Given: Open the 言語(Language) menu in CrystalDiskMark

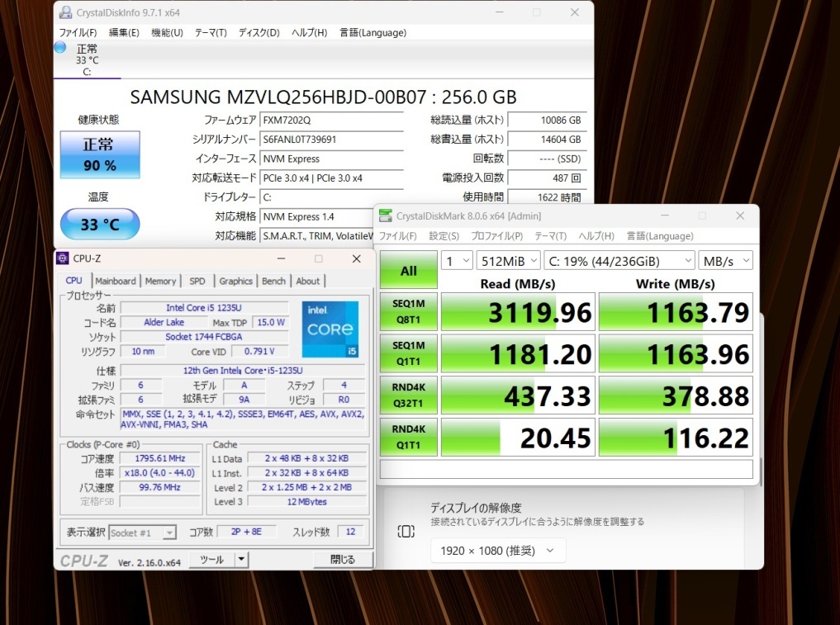Looking at the screenshot, I should pyautogui.click(x=660, y=236).
